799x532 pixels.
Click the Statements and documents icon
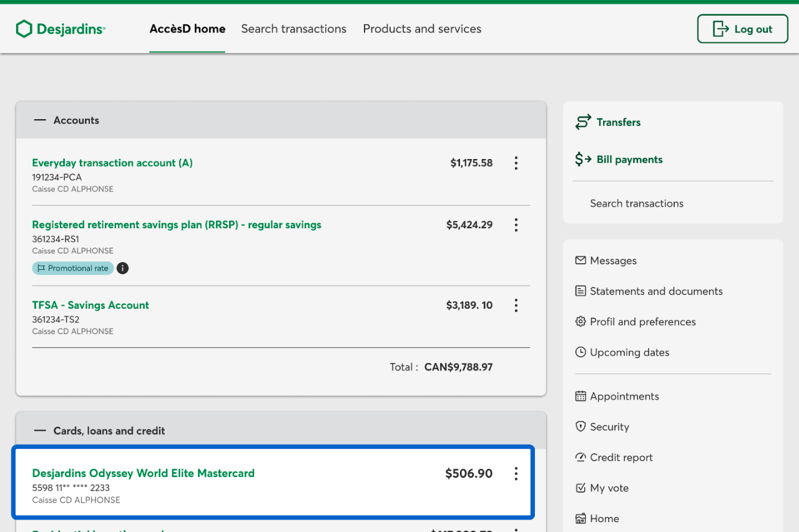click(581, 291)
